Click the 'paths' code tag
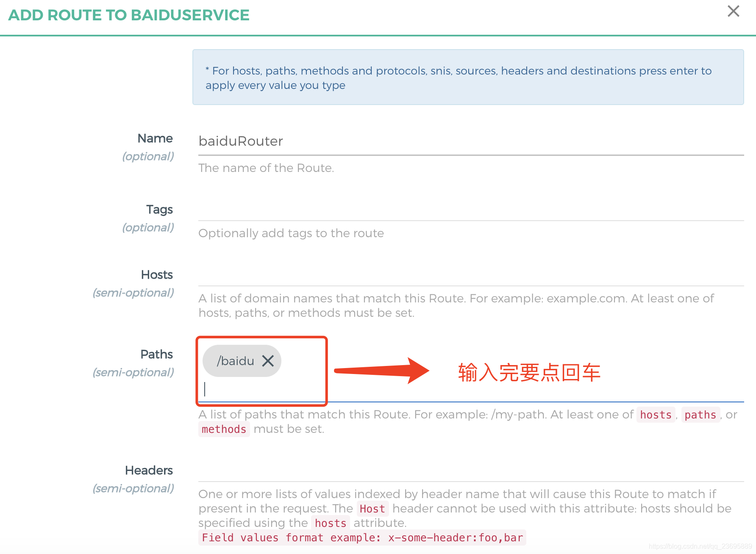 pyautogui.click(x=700, y=415)
